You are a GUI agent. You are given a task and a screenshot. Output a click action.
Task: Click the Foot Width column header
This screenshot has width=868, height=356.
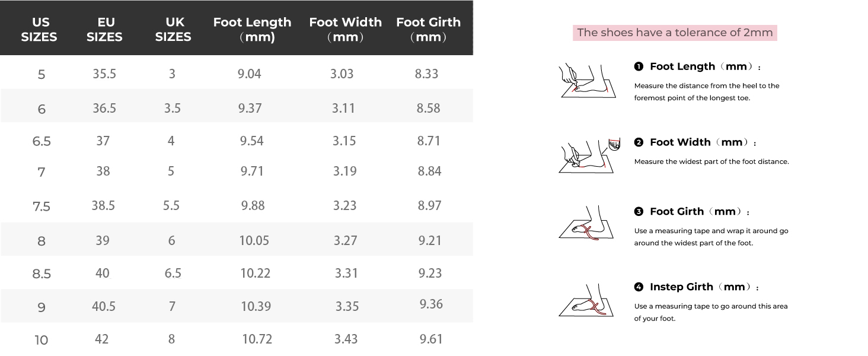[345, 30]
